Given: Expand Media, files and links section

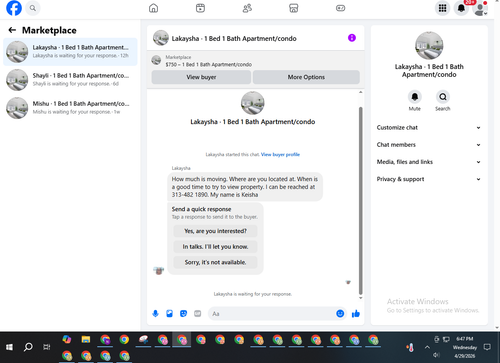Looking at the screenshot, I should pyautogui.click(x=429, y=162).
